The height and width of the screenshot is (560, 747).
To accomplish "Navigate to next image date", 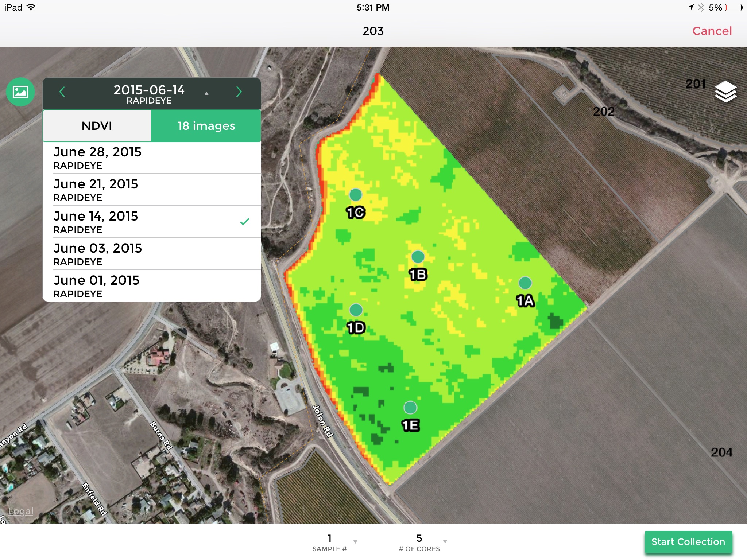I will click(240, 92).
